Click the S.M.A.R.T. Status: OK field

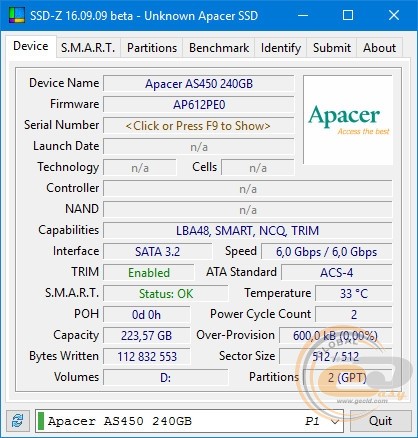point(166,294)
